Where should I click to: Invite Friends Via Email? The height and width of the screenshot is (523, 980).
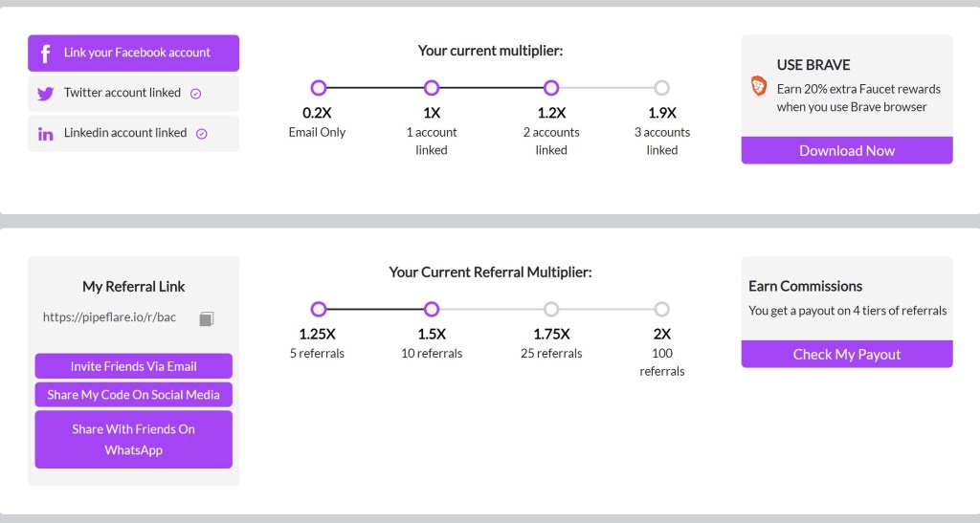[x=133, y=366]
